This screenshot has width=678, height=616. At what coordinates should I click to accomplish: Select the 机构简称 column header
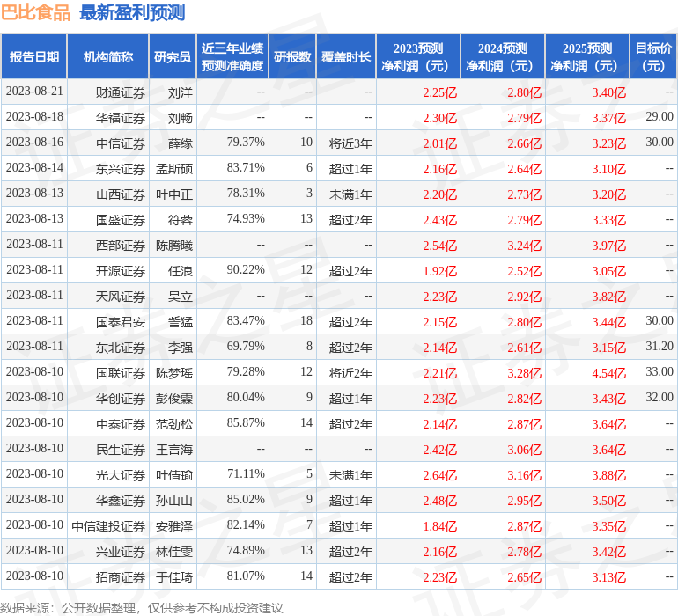(108, 56)
